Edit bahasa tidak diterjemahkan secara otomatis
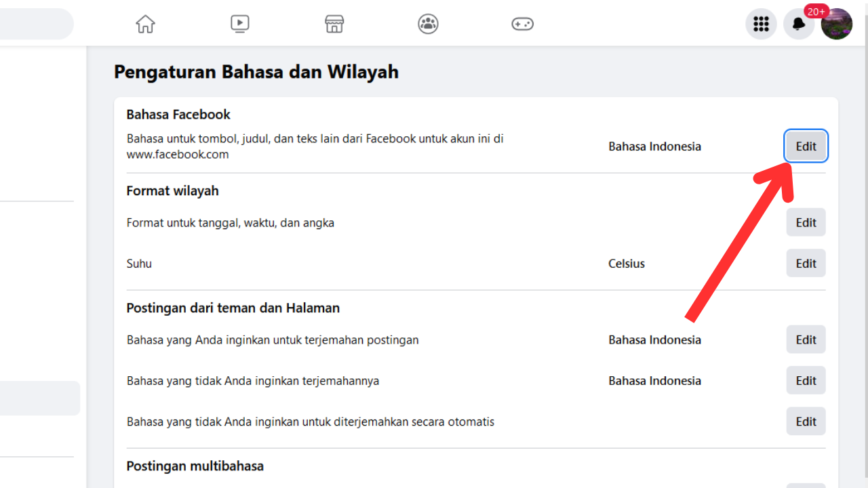868x488 pixels. 806,422
